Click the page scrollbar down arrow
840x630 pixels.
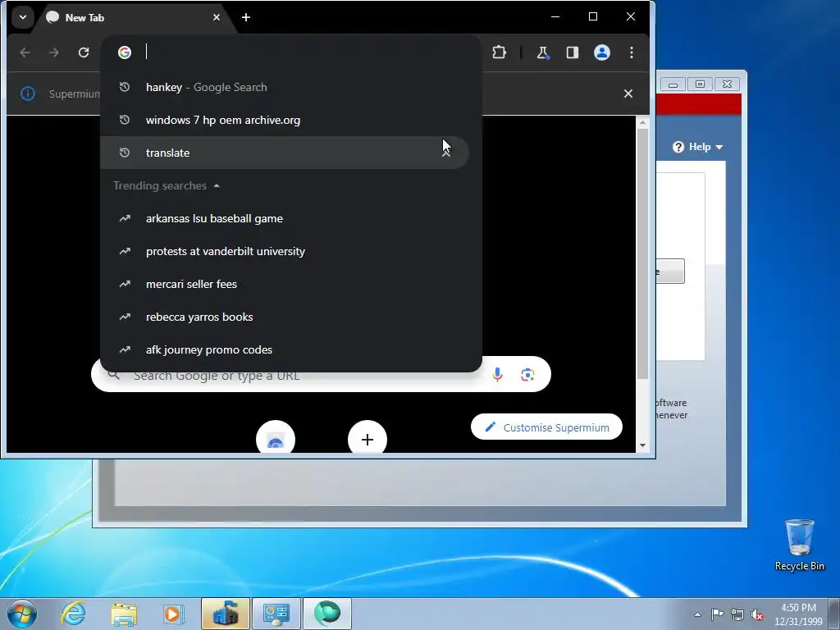pyautogui.click(x=642, y=445)
